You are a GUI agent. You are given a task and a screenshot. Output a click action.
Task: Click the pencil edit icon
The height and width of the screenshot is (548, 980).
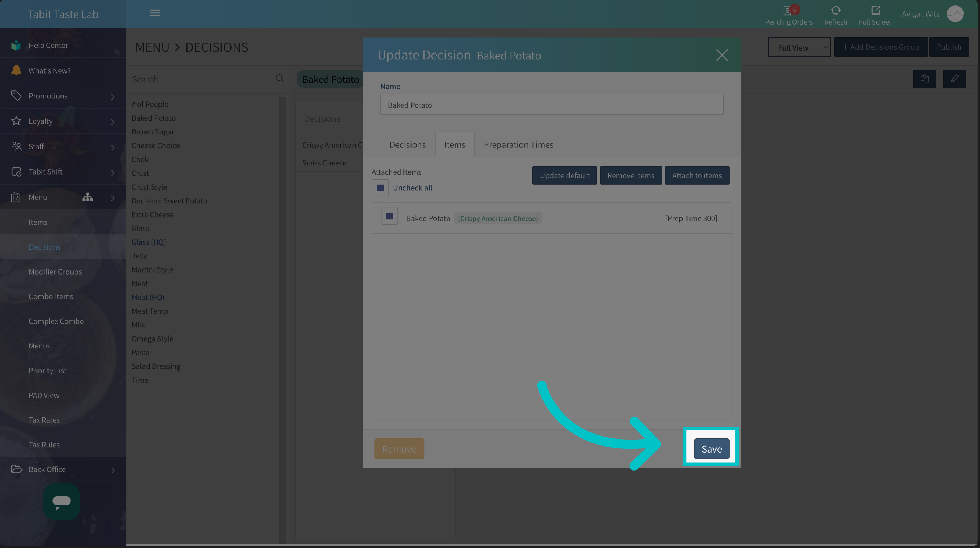[x=954, y=79]
